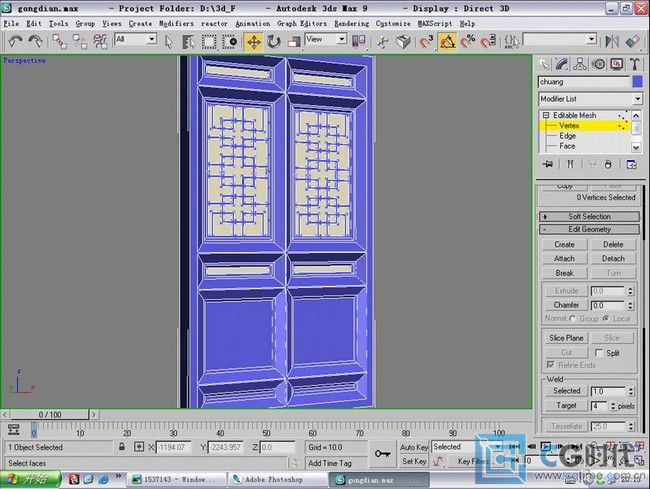650x489 pixels.
Task: Toggle Show End Result icon
Action: click(570, 165)
